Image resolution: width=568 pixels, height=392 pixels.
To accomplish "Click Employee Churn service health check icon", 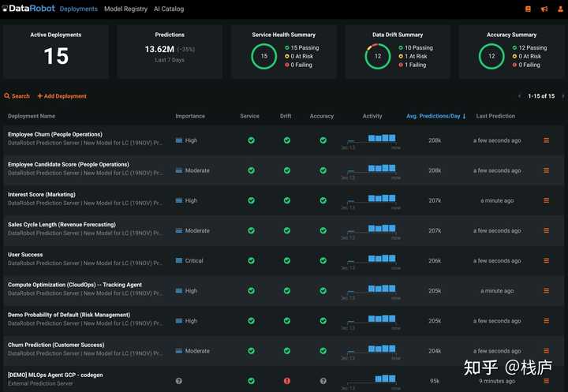I will (251, 140).
